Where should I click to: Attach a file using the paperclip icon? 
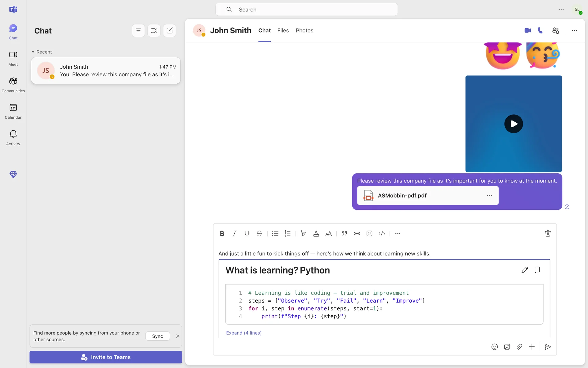point(519,347)
